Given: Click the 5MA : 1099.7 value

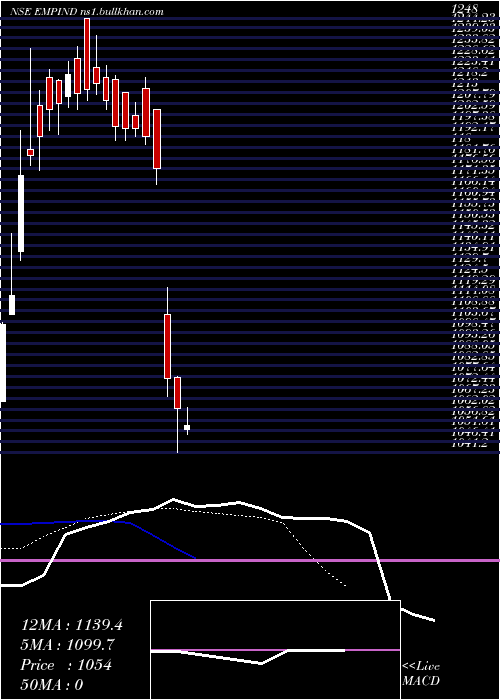Looking at the screenshot, I should click(67, 645).
